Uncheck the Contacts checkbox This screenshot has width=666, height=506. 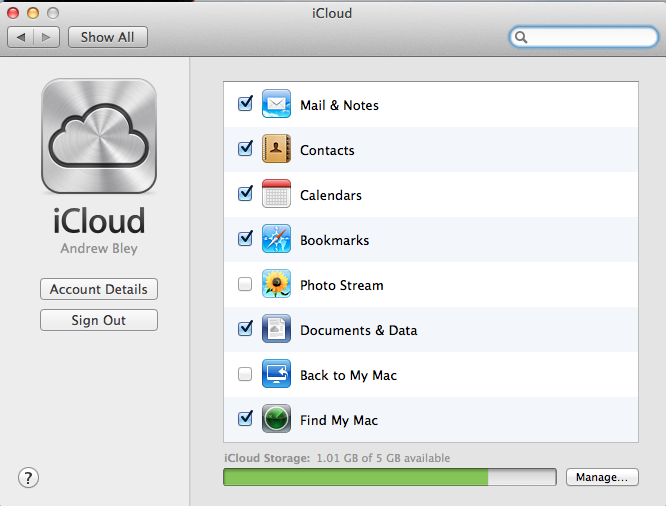(245, 148)
